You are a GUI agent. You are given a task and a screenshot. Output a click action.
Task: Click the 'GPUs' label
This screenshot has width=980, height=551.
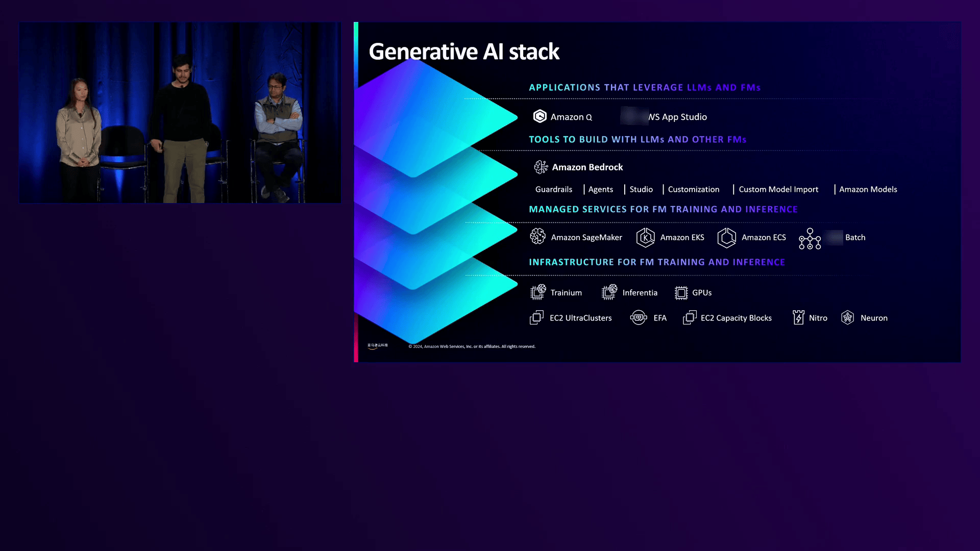click(702, 293)
